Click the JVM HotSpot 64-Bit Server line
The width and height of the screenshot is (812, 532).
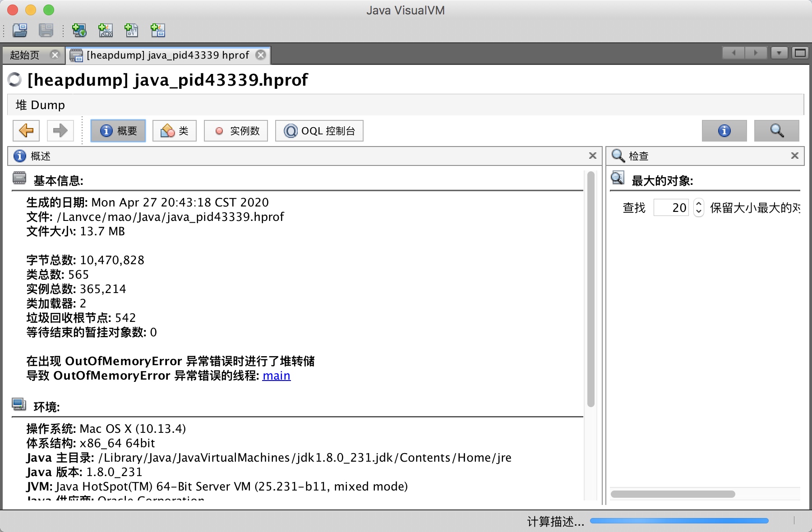point(217,486)
